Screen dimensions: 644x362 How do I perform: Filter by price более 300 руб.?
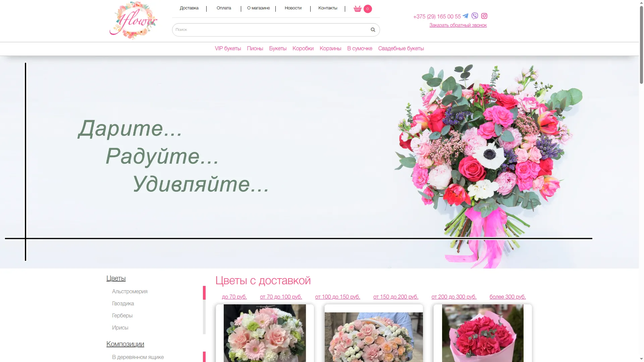(508, 297)
